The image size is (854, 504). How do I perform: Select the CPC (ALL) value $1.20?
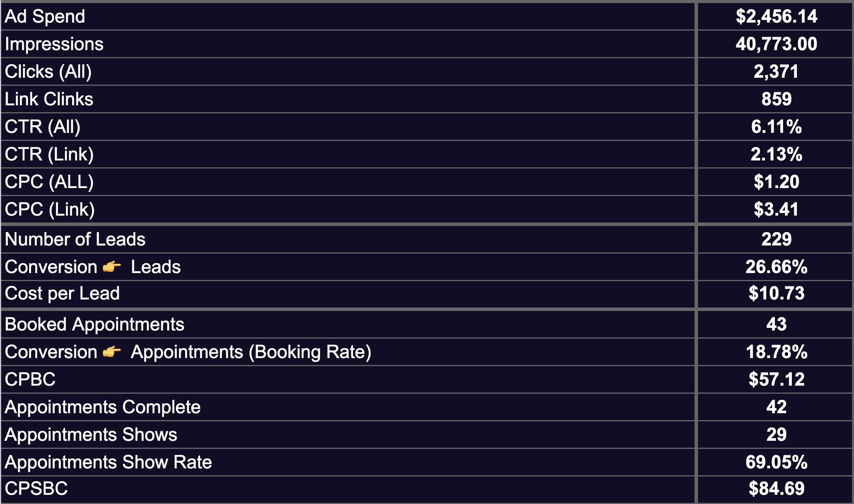tap(776, 182)
